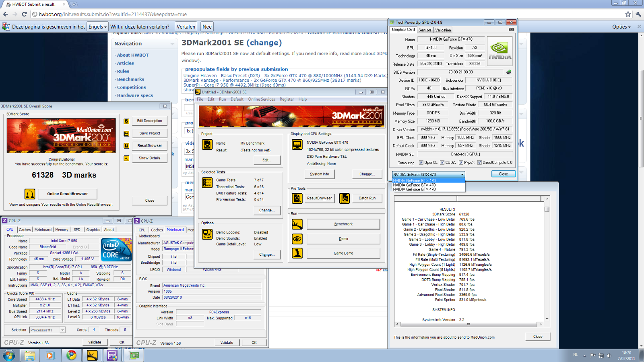Open the Chrome wrench menu
Image resolution: width=644 pixels, height=362 pixels.
pos(638,14)
